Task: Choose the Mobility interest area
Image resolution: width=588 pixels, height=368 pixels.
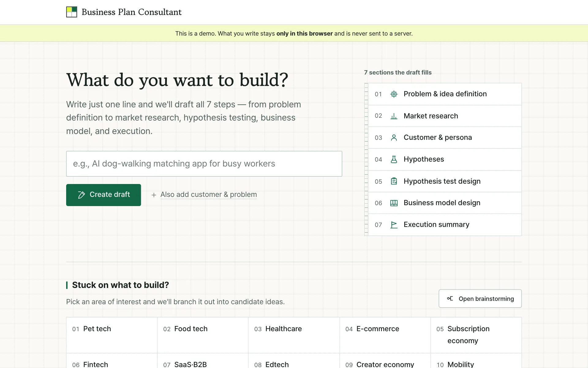Action: (476, 361)
